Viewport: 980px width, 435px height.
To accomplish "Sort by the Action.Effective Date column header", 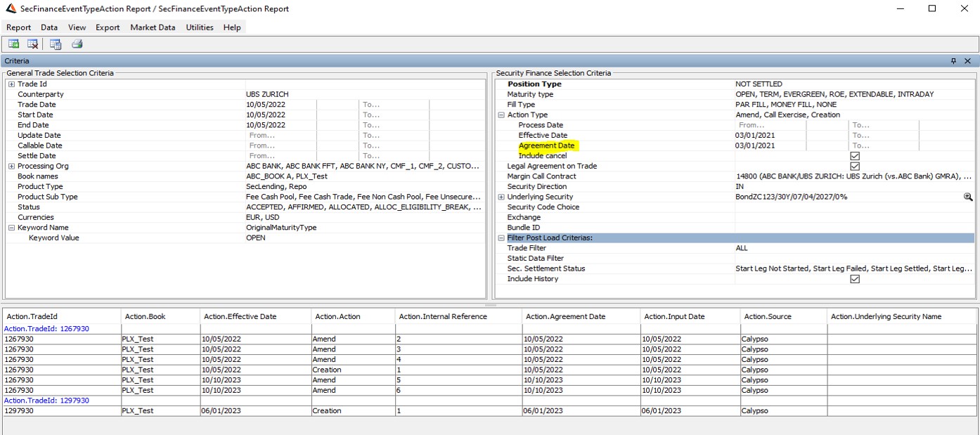I will 256,316.
